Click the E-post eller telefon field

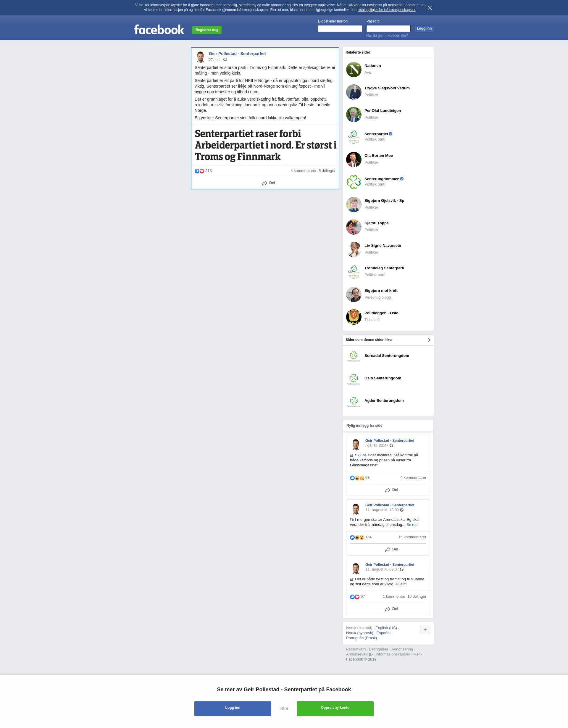[x=340, y=29]
